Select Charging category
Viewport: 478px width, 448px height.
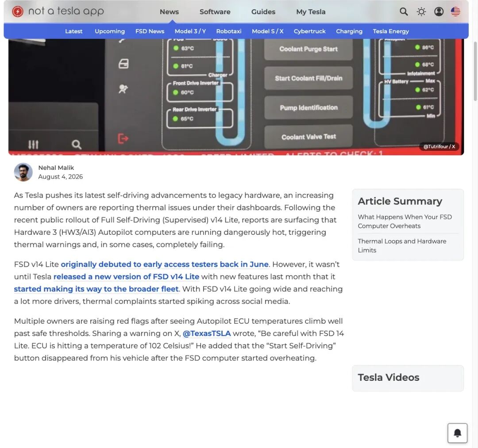coord(349,31)
